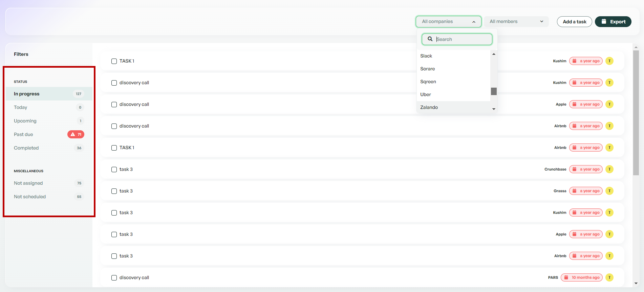The image size is (644, 292).
Task: Pick Zalando from the company list
Action: (x=453, y=107)
